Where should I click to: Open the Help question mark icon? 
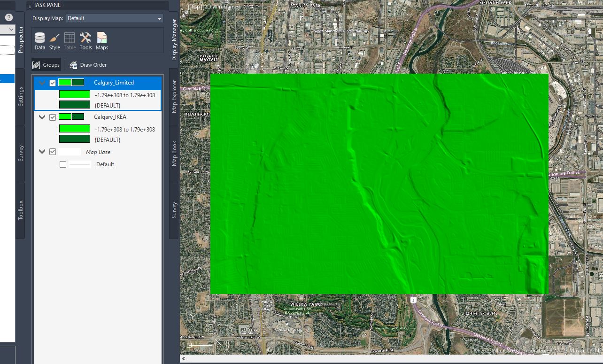coord(8,17)
